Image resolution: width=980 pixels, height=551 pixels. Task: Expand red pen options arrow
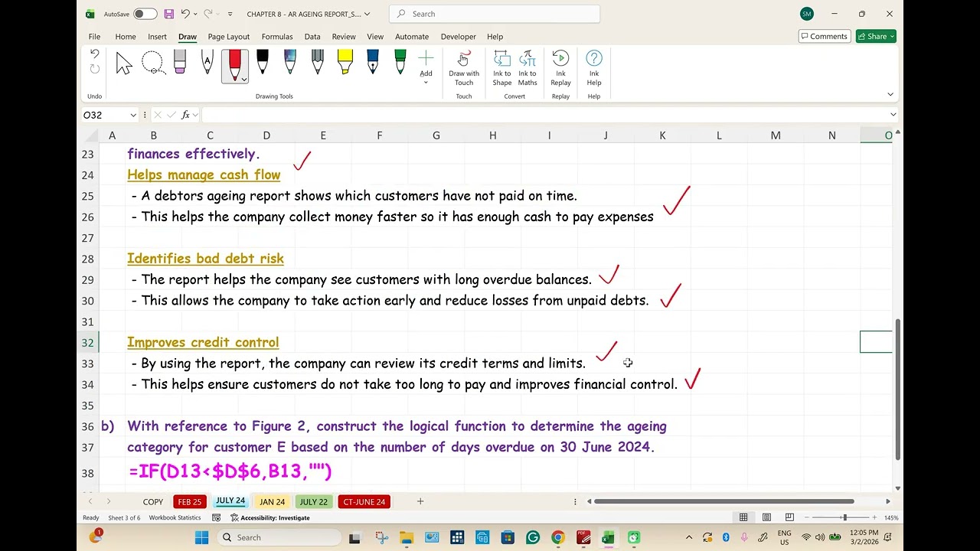pos(243,79)
